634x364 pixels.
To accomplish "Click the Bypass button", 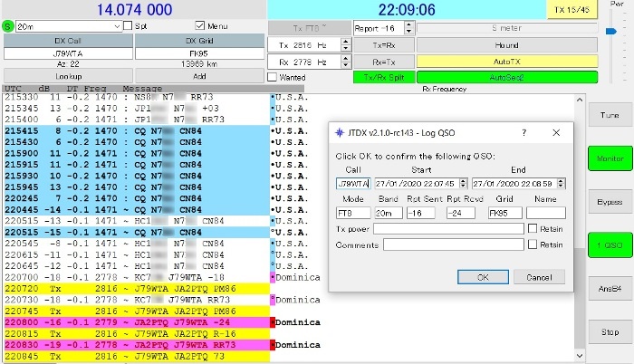I will pos(610,202).
